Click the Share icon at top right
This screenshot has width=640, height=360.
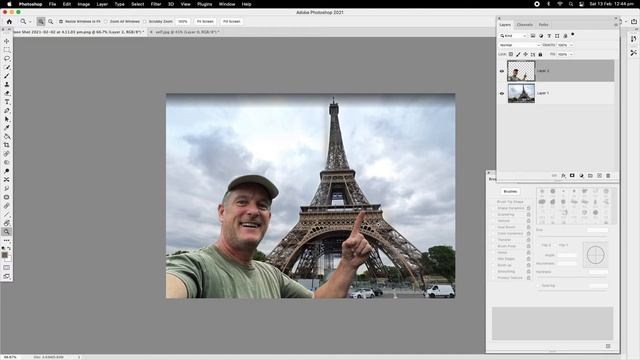[634, 21]
